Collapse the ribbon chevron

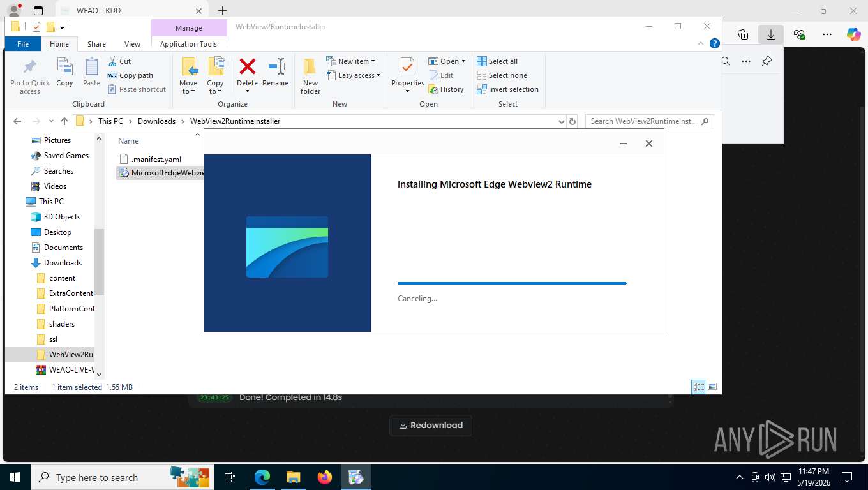click(702, 43)
